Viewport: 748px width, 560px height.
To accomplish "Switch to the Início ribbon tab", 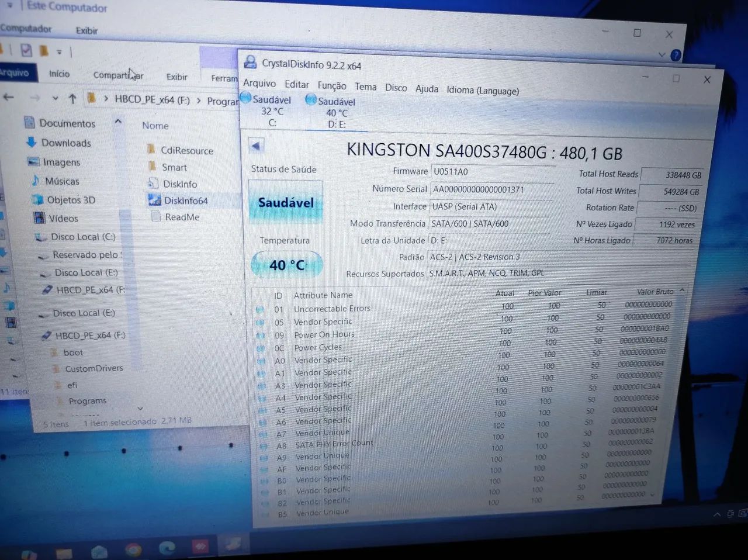I will click(59, 74).
